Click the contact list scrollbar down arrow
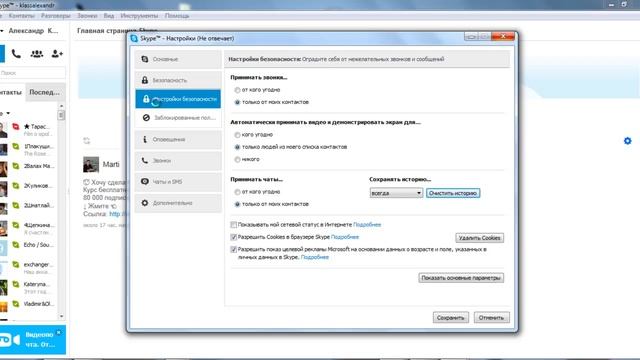The width and height of the screenshot is (640, 360). [61, 316]
